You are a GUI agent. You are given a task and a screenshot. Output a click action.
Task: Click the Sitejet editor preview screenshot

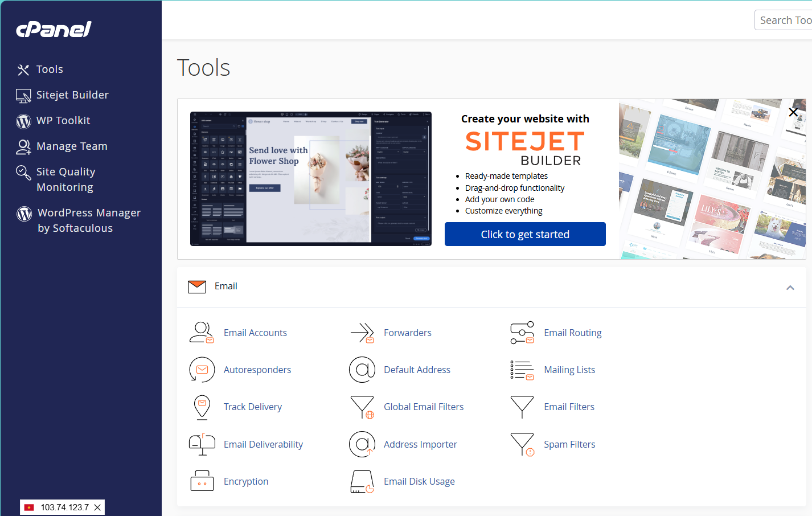(311, 179)
